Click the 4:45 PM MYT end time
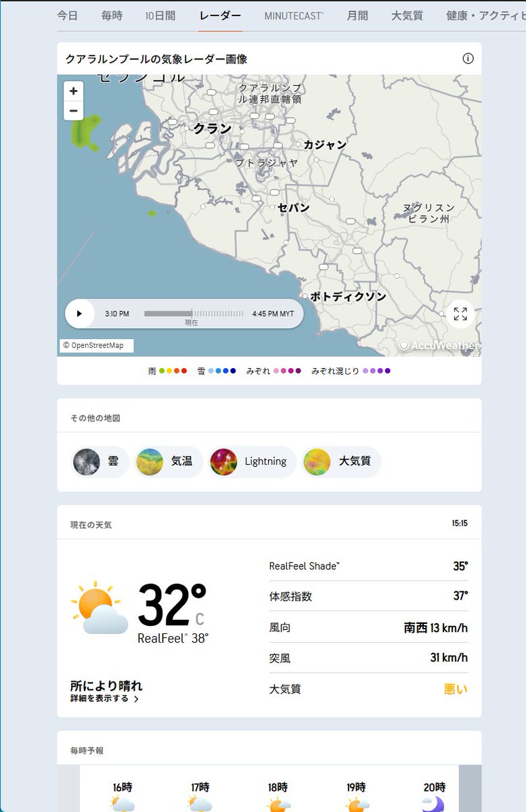 coord(273,314)
